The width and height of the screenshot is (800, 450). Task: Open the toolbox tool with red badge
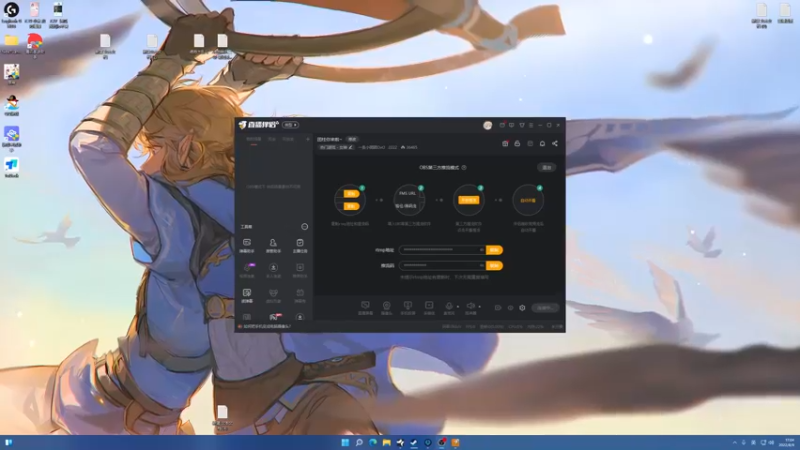pos(274,317)
